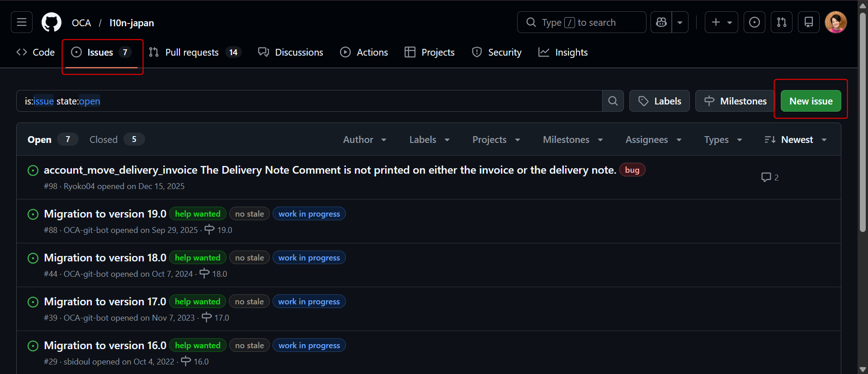Open sbidoul author link on issue #29
868x374 pixels.
pos(77,362)
